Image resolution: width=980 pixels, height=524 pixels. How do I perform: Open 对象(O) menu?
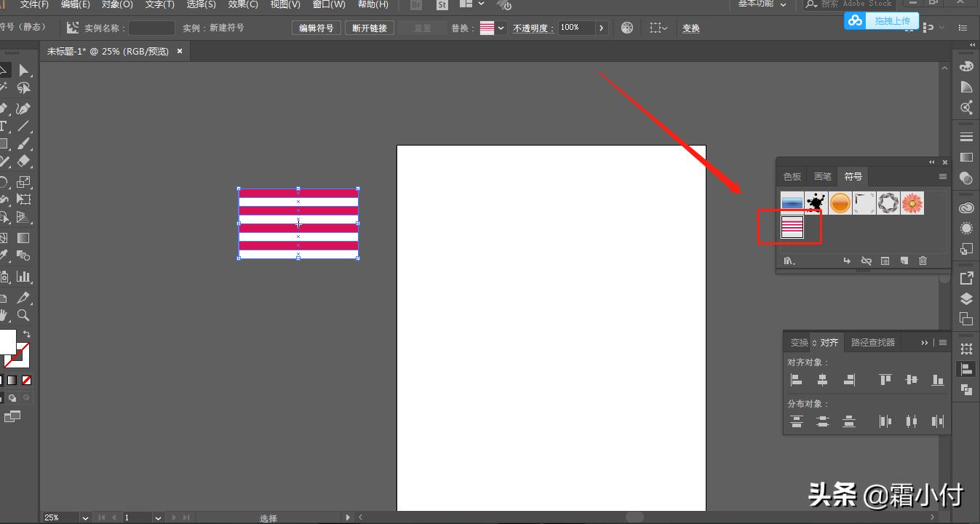point(117,4)
